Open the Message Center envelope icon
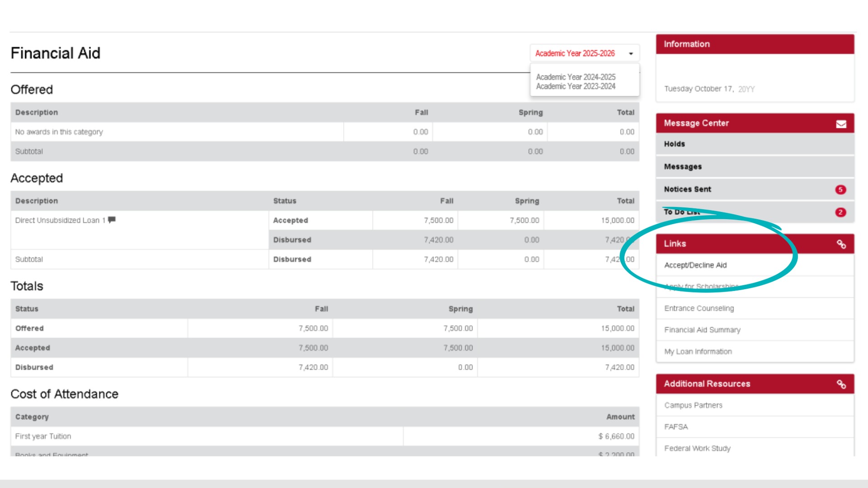868x488 pixels. pos(841,123)
